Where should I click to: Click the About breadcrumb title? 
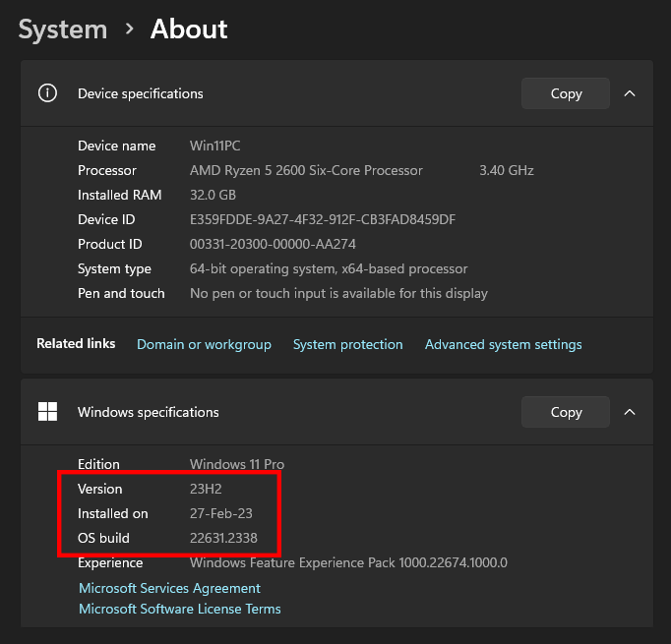[x=189, y=29]
